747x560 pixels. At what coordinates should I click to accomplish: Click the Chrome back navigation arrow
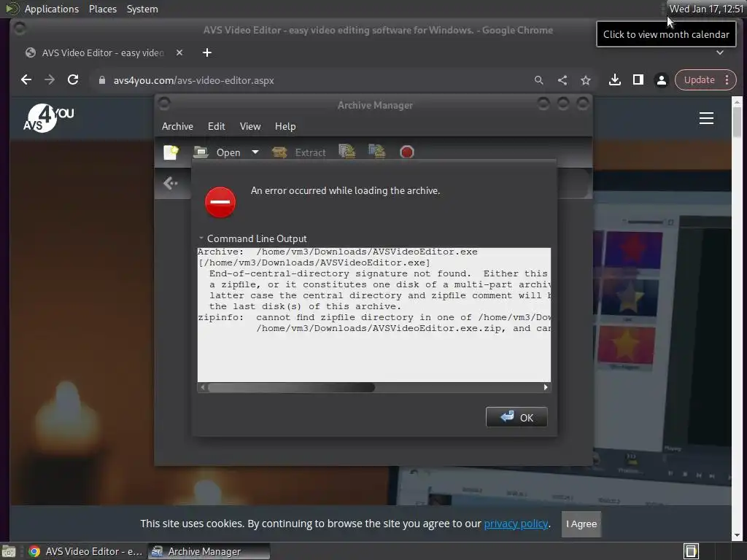coord(26,80)
